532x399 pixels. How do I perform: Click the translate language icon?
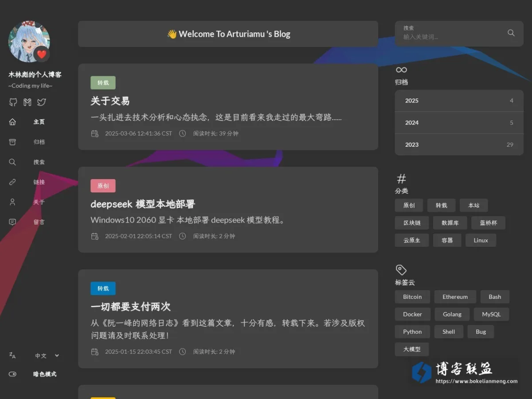12,355
